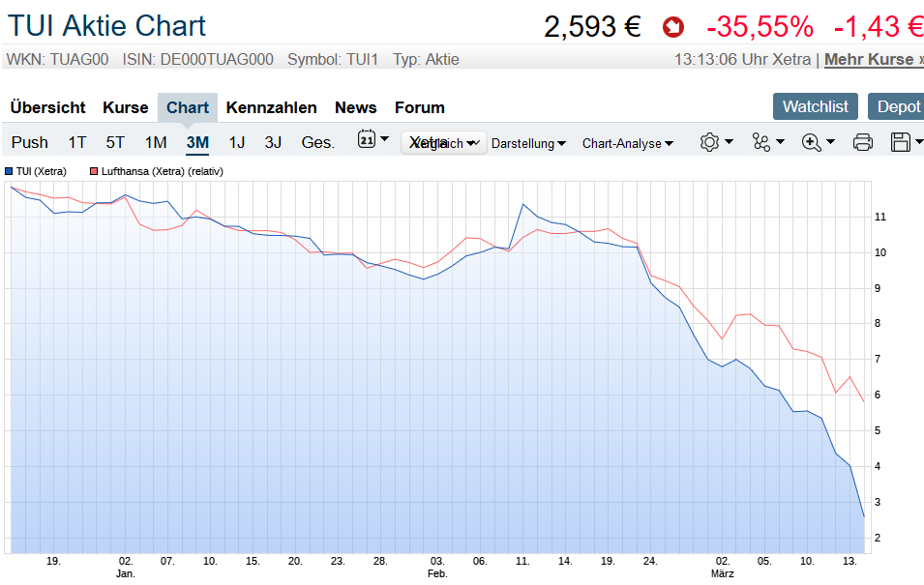Click the Lufthansa (Xetra) (relativ) legend label
Image resolution: width=924 pixels, height=585 pixels.
pyautogui.click(x=162, y=171)
